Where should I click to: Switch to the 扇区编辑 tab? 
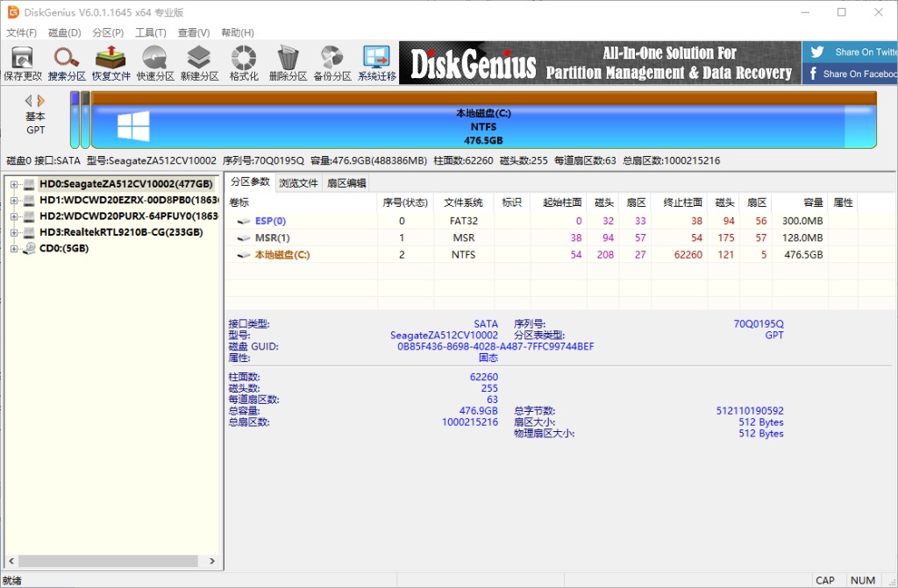coord(346,183)
